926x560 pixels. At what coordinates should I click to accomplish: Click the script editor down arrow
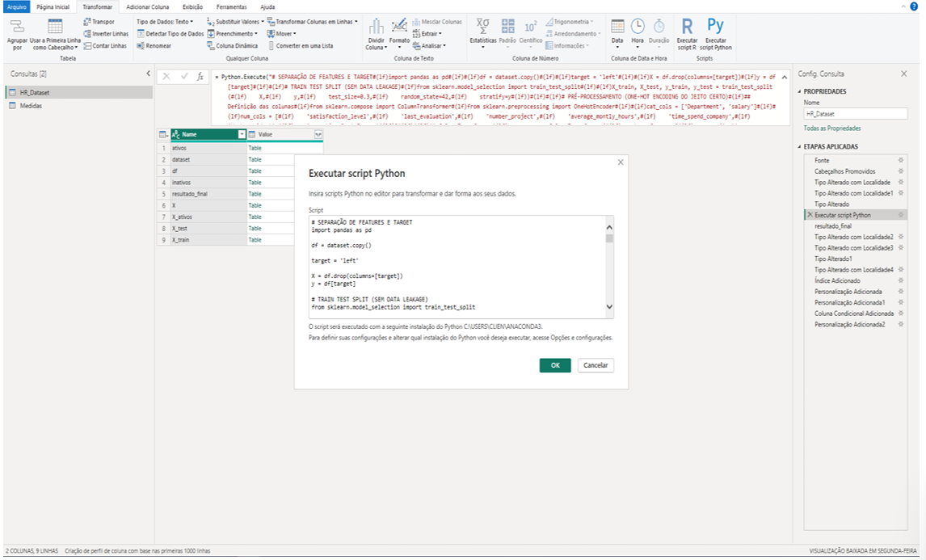pos(609,306)
